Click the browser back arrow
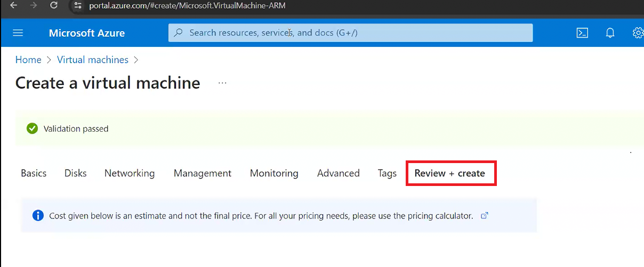 (x=14, y=5)
